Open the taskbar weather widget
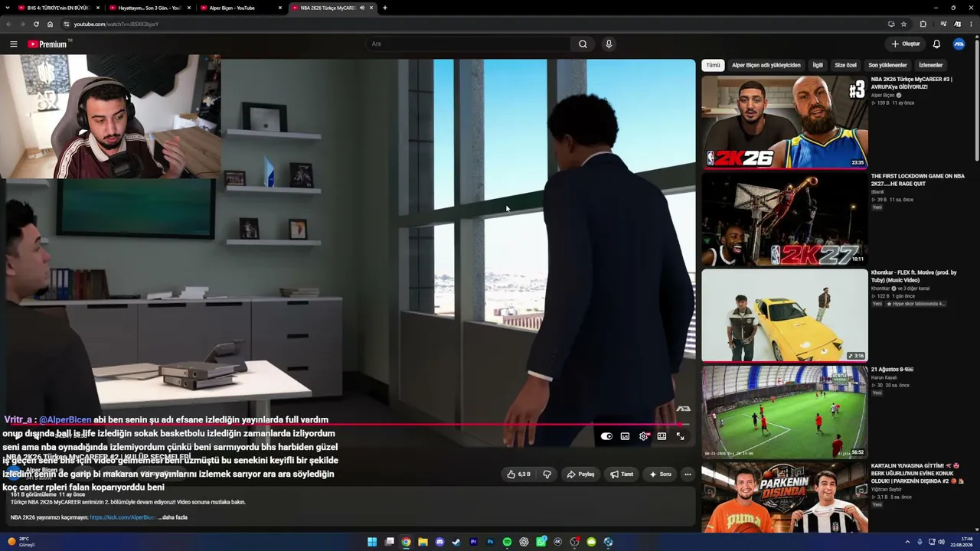This screenshot has width=980, height=551. pyautogui.click(x=21, y=542)
